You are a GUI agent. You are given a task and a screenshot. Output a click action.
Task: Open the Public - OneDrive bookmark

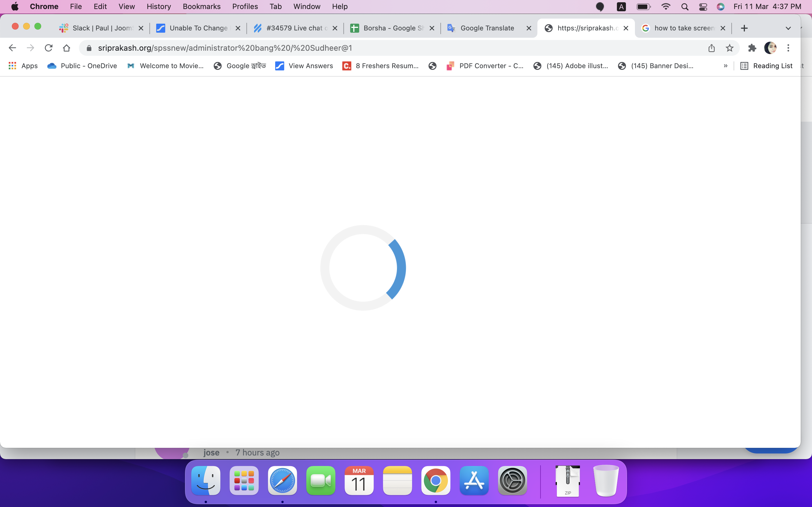coord(82,66)
